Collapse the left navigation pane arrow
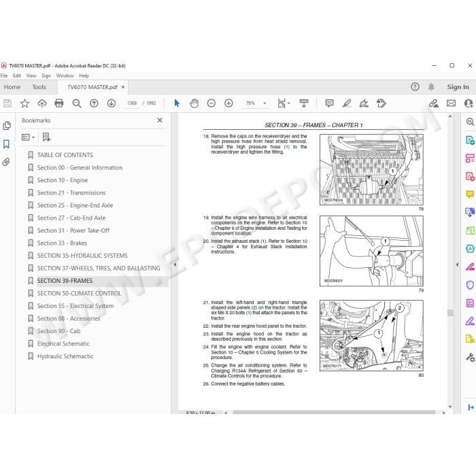 pyautogui.click(x=175, y=265)
